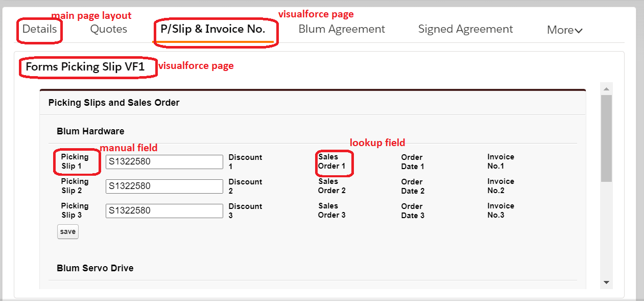This screenshot has width=644, height=306.
Task: Click the Blum Servo Drive section header
Action: tap(95, 268)
